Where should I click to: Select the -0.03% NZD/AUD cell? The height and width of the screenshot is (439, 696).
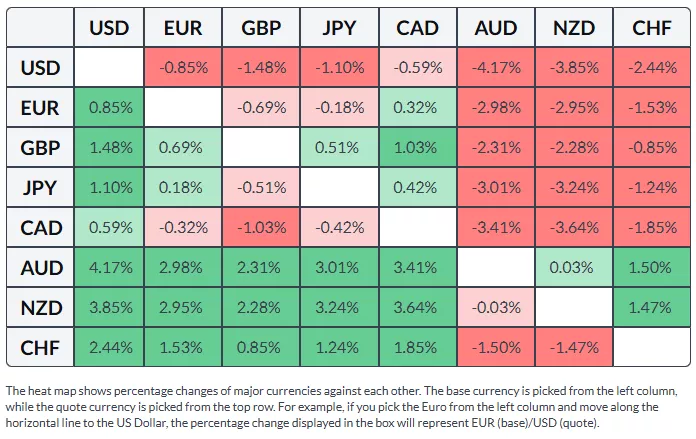pyautogui.click(x=496, y=308)
